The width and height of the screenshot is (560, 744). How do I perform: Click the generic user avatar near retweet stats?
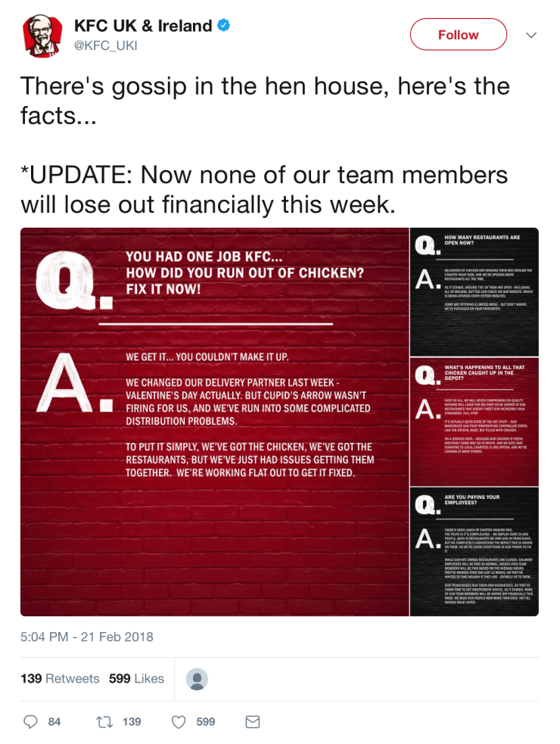pyautogui.click(x=197, y=679)
